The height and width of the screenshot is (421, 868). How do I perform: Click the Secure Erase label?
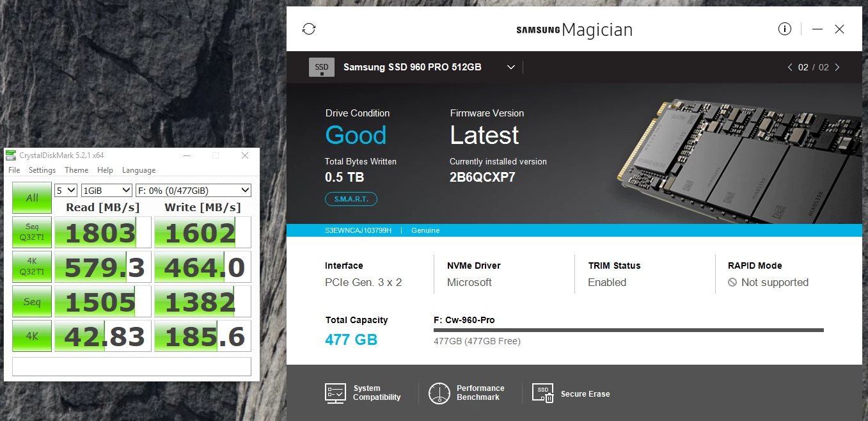pos(585,394)
